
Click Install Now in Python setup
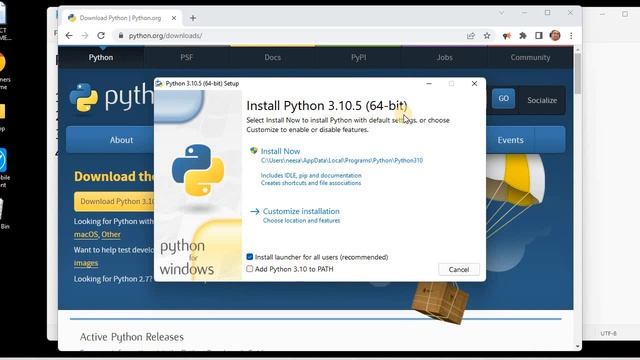click(x=280, y=151)
